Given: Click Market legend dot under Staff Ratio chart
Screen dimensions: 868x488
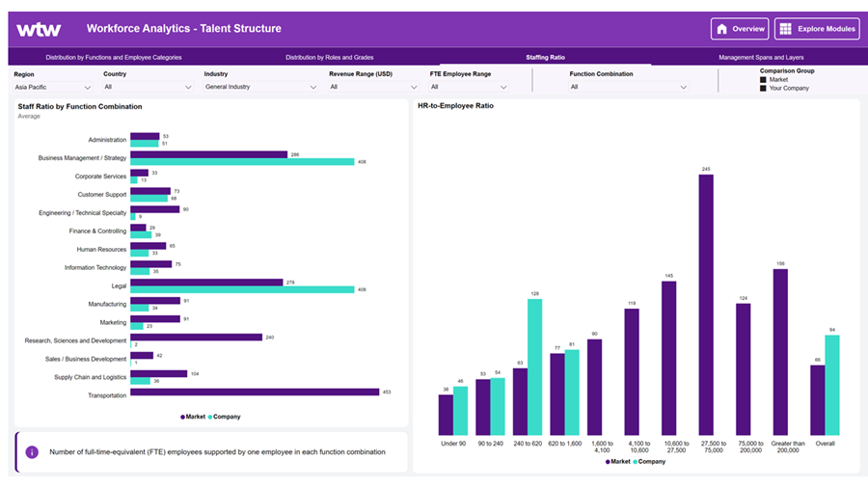Looking at the screenshot, I should coord(182,418).
